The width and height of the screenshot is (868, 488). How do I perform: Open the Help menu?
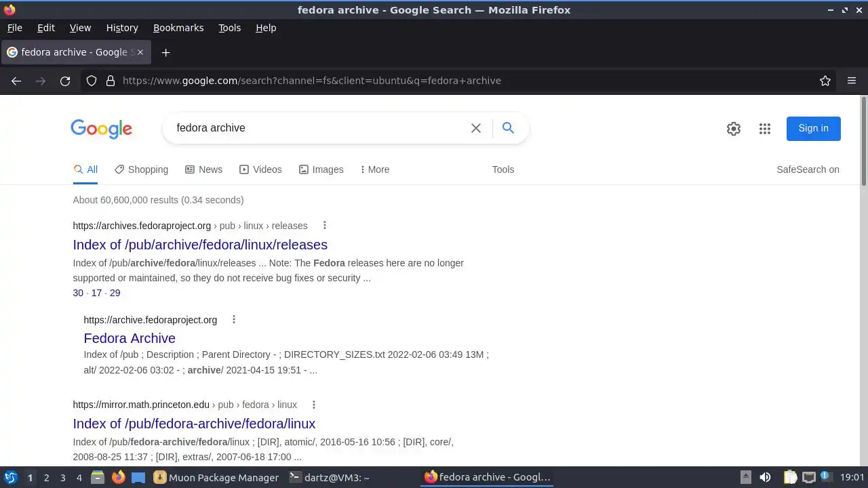tap(266, 28)
